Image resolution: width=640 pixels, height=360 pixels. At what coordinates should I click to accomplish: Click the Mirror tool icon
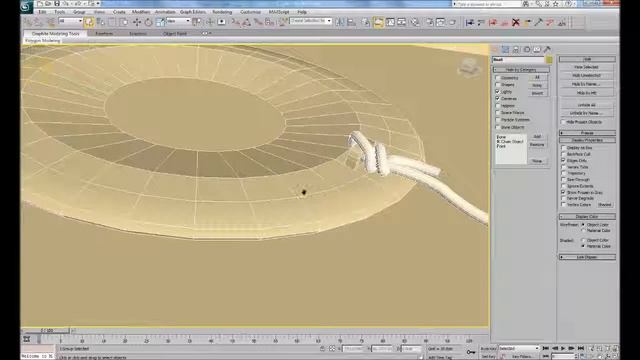(x=340, y=22)
